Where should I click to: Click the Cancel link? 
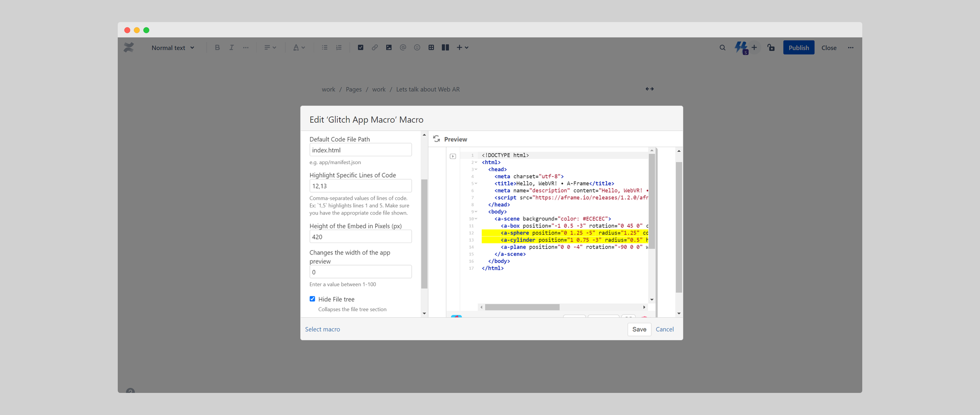point(665,329)
